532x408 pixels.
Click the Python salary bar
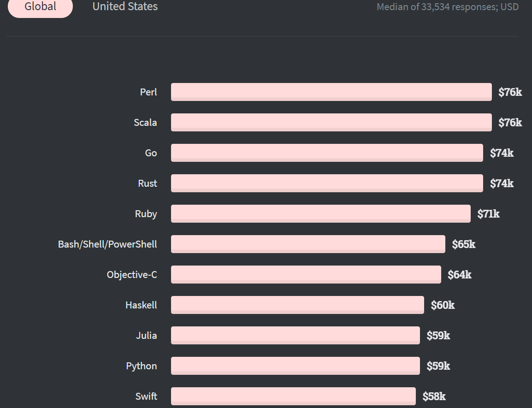tap(295, 366)
